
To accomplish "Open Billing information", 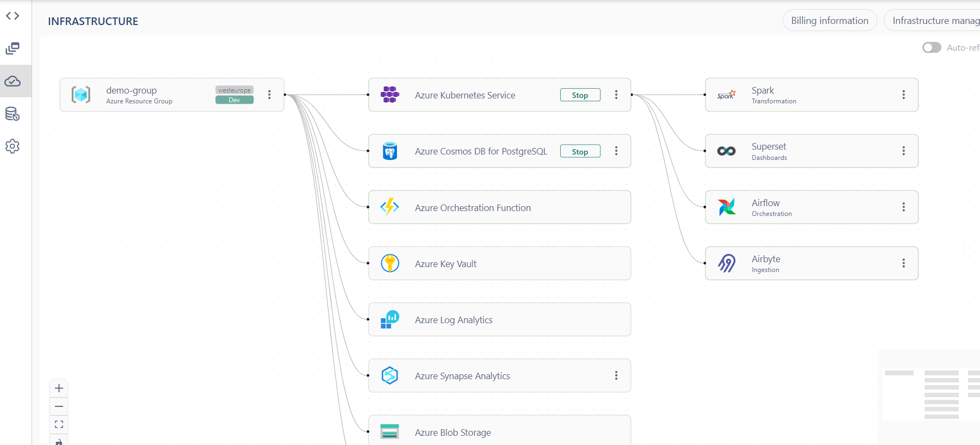I will [830, 21].
